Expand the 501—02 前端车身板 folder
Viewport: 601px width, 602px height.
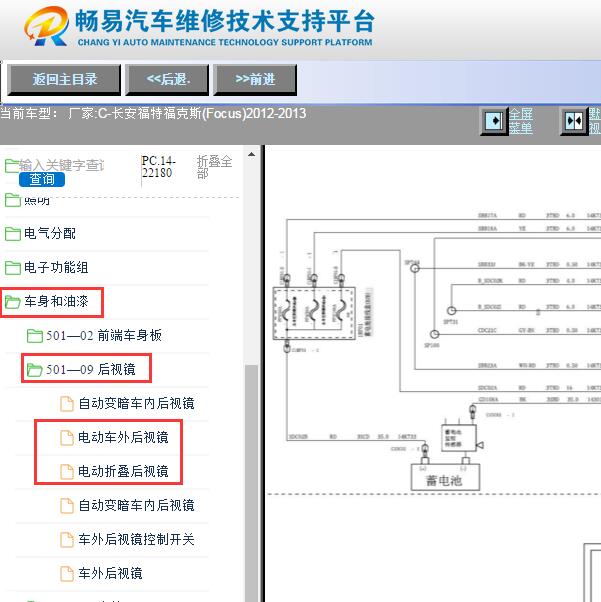(104, 336)
